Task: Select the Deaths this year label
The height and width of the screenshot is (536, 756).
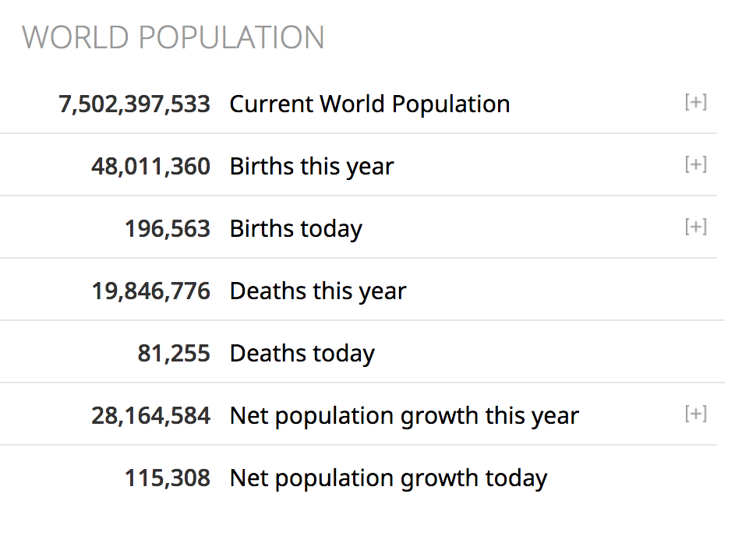Action: 318,291
